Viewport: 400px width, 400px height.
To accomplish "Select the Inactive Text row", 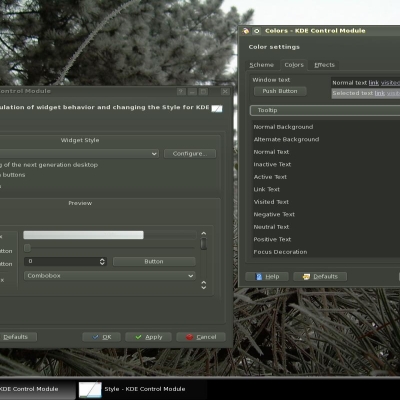I will point(326,164).
